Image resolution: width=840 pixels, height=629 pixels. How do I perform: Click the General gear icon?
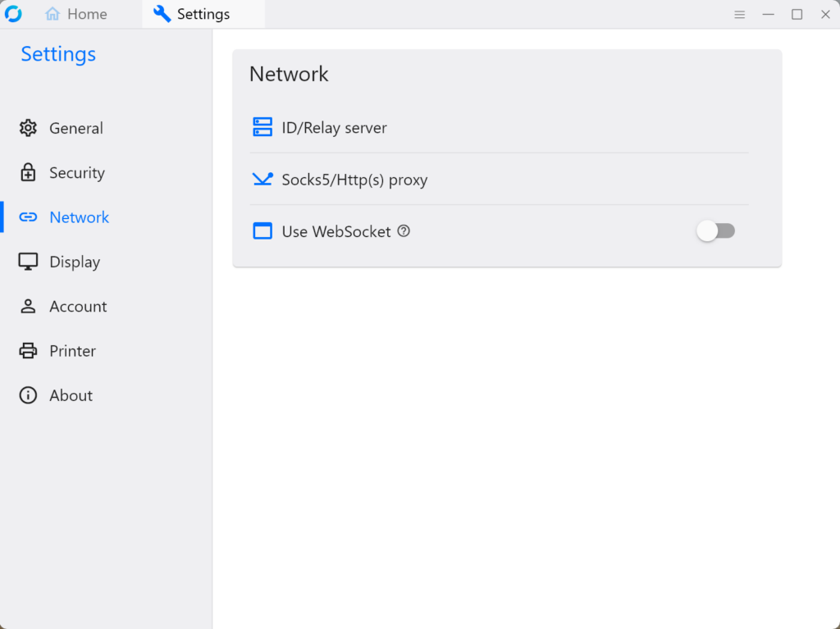pyautogui.click(x=28, y=128)
